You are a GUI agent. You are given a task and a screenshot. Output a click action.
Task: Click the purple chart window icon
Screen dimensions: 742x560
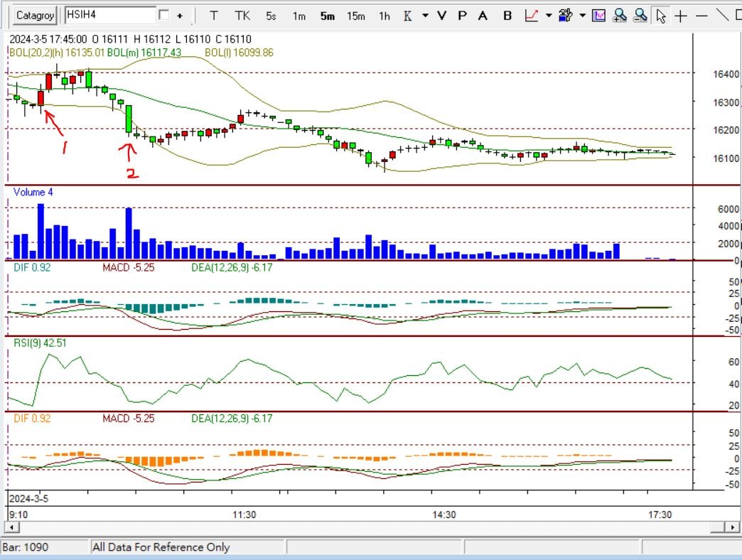pyautogui.click(x=598, y=16)
